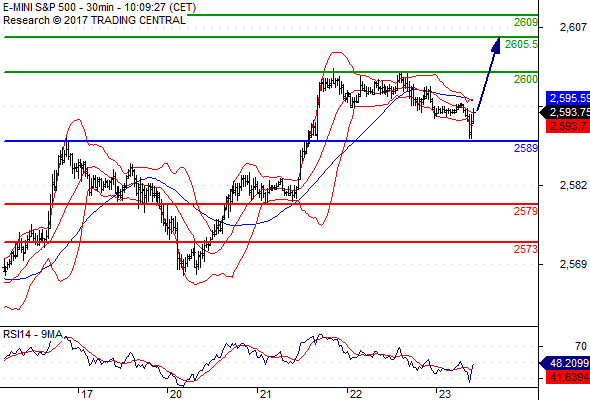The height and width of the screenshot is (400, 590).
Task: Click the red 41.6394 RSI value tag
Action: coord(568,377)
